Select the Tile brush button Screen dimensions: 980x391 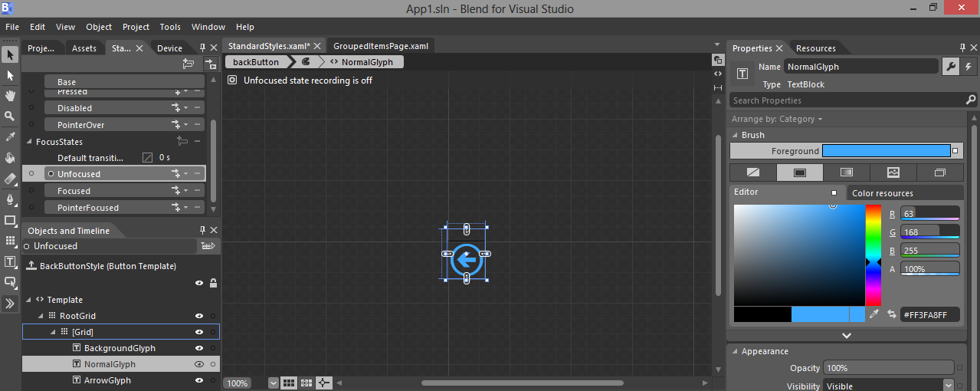pyautogui.click(x=893, y=172)
